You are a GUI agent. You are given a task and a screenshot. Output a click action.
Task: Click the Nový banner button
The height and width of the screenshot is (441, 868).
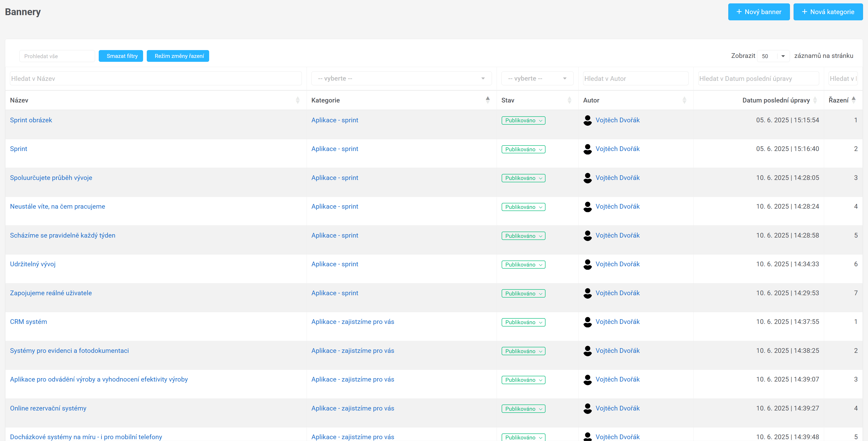pyautogui.click(x=759, y=12)
